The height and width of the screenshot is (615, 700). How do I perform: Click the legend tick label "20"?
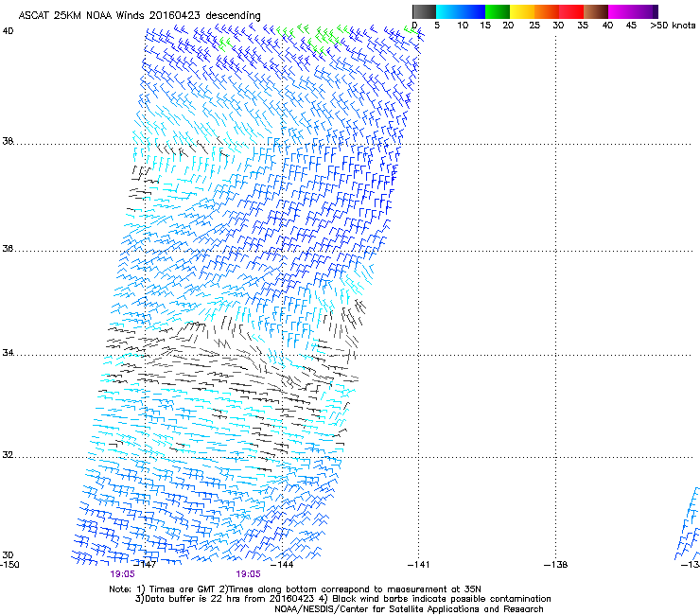click(x=508, y=26)
